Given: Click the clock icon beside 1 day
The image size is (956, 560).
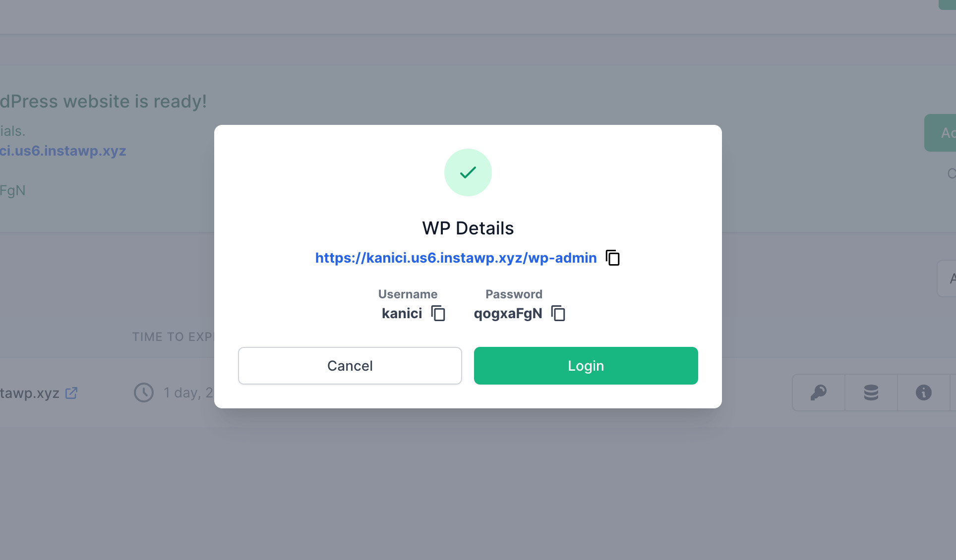Looking at the screenshot, I should coord(144,392).
